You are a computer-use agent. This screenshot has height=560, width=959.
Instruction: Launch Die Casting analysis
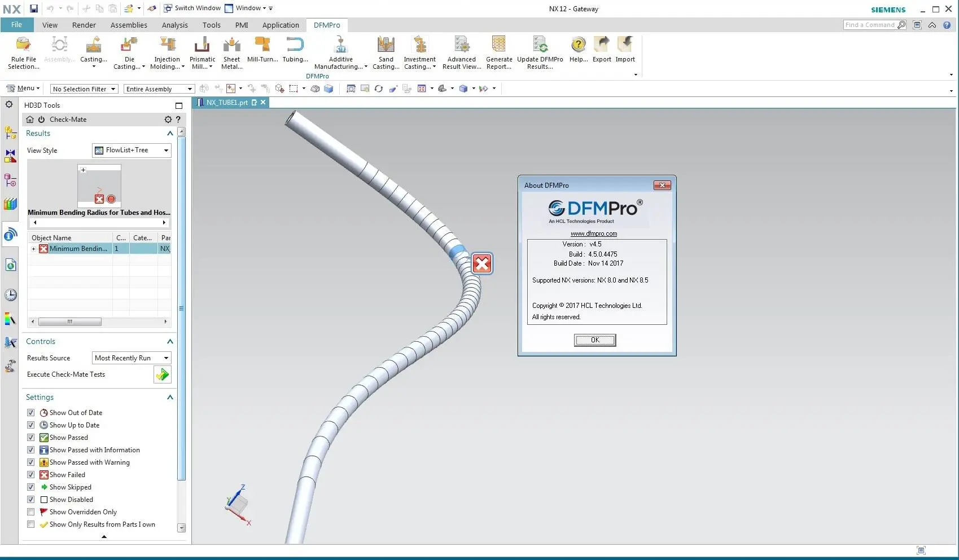click(129, 52)
